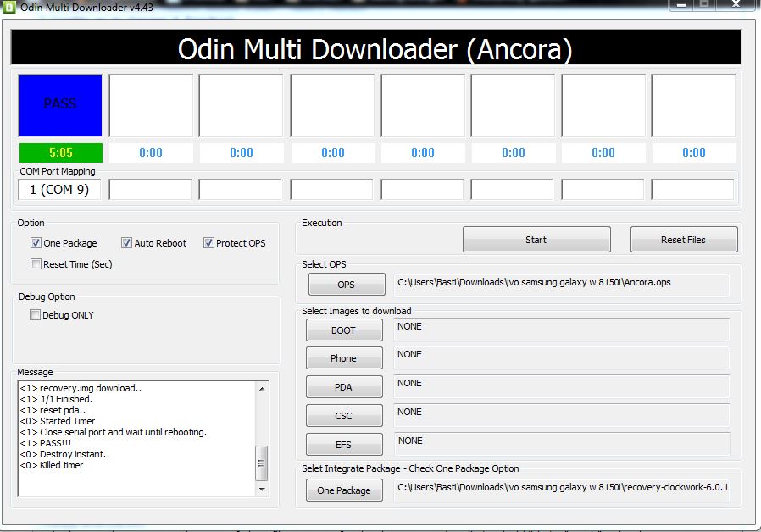
Task: Click the COM Port Mapping label
Action: 58,171
